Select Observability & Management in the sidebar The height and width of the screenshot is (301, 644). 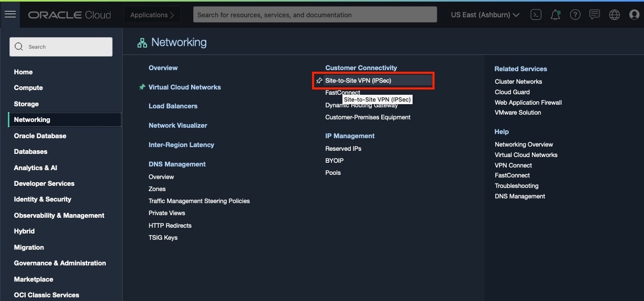pos(59,215)
